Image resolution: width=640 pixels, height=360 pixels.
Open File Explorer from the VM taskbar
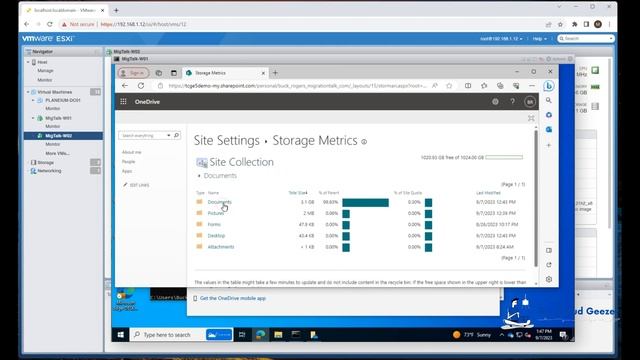coord(278,335)
